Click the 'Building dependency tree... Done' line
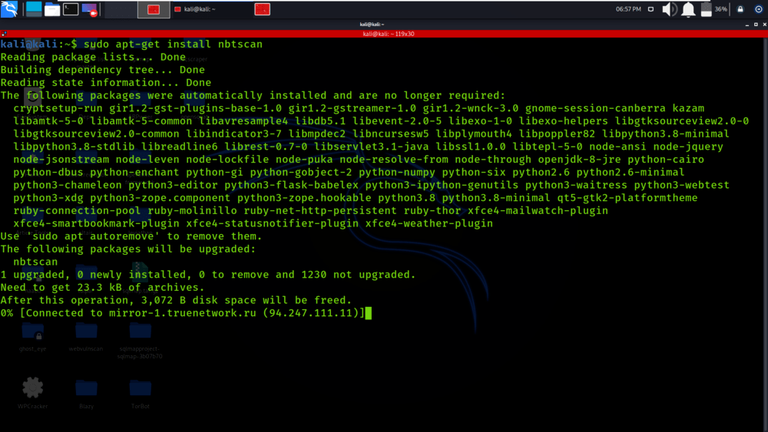Screen dimensions: 768x432 (102, 70)
